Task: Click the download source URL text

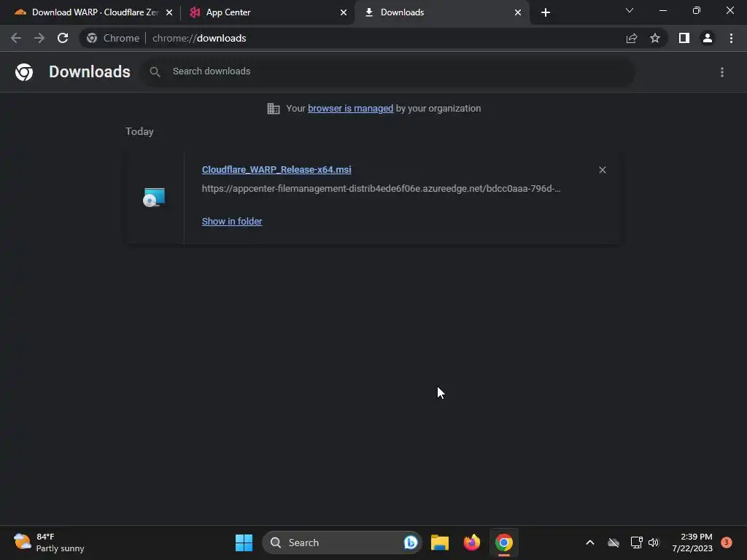Action: click(381, 189)
